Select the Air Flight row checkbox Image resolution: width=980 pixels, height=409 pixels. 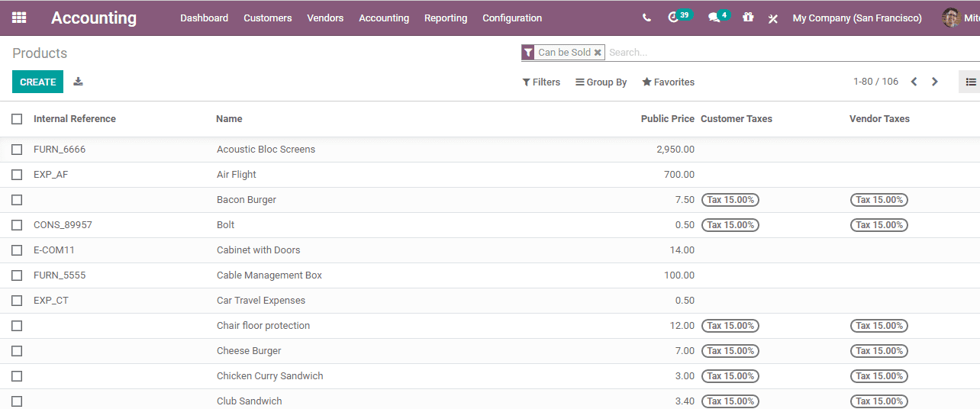pos(17,175)
